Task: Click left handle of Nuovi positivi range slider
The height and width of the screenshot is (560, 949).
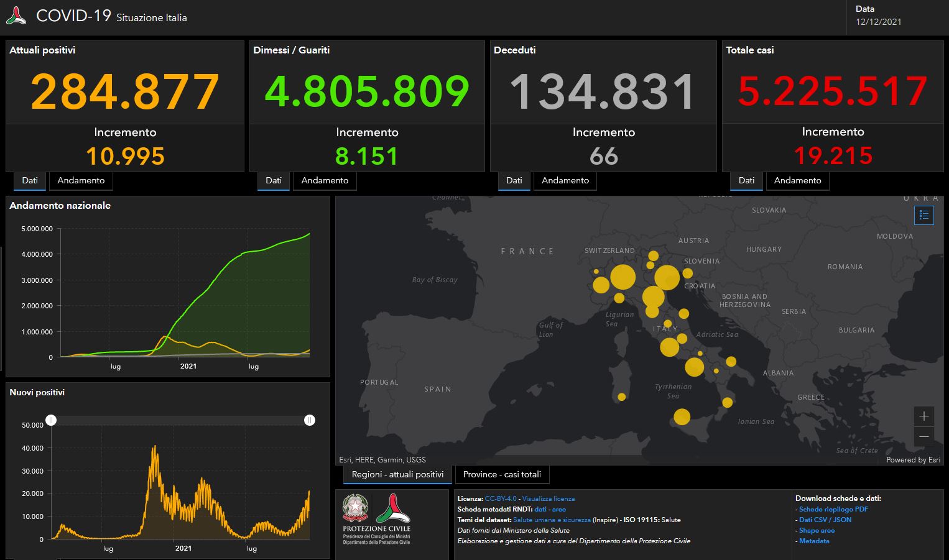Action: (51, 420)
